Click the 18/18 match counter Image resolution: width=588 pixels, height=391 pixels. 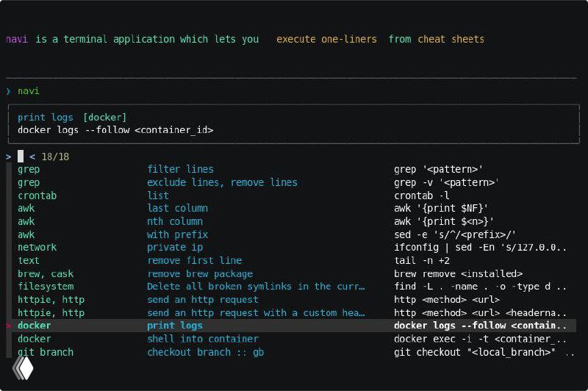coord(55,157)
